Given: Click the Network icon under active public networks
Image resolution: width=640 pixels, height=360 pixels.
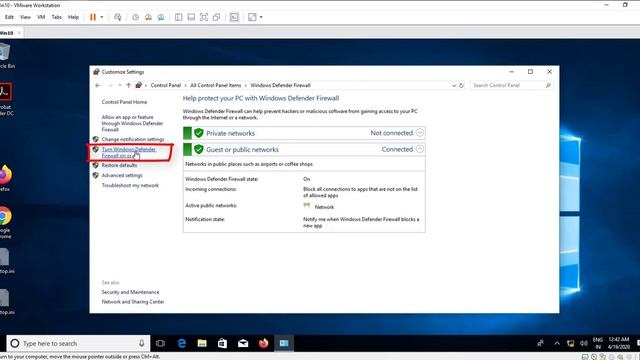Looking at the screenshot, I should 307,206.
